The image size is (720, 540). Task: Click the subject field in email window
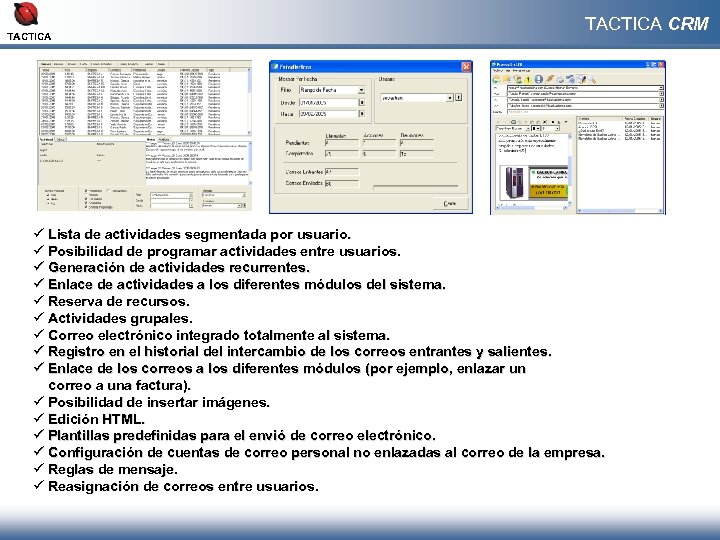coord(585,112)
